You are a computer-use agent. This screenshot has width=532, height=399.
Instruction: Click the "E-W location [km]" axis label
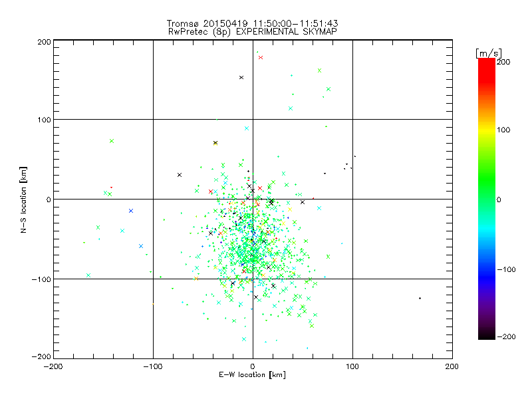click(x=252, y=375)
